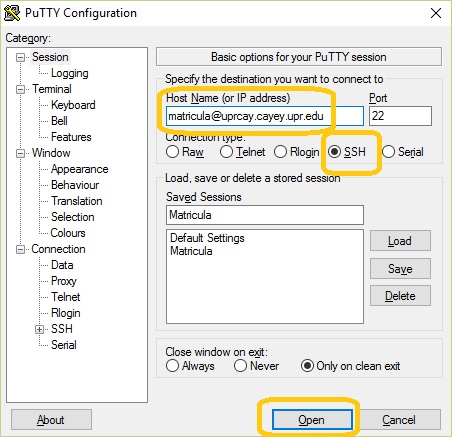Delete the selected saved session

400,296
